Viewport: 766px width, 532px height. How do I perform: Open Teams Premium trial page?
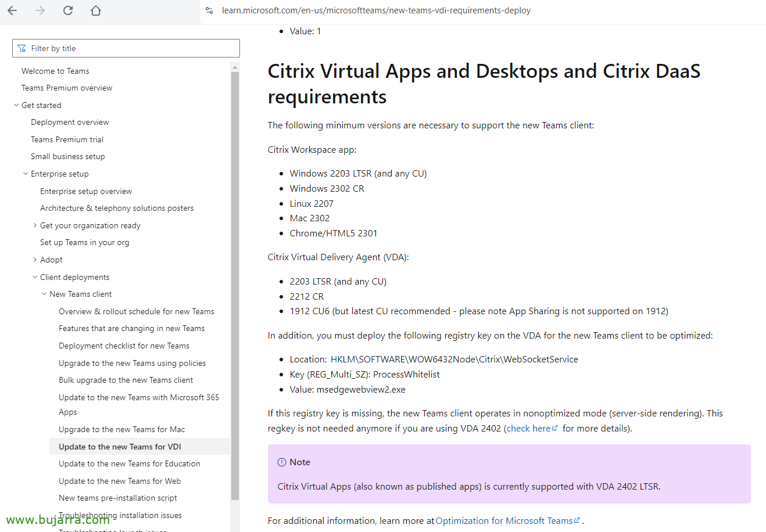click(67, 139)
